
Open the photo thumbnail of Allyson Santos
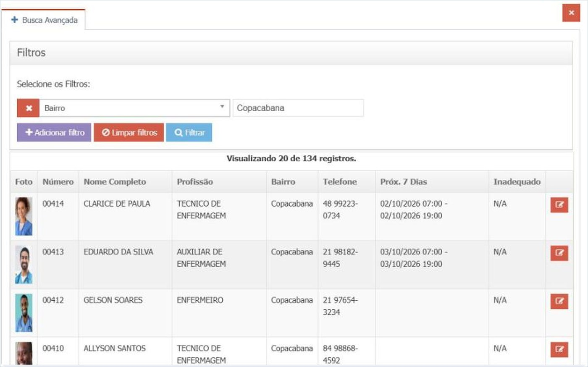(24, 354)
